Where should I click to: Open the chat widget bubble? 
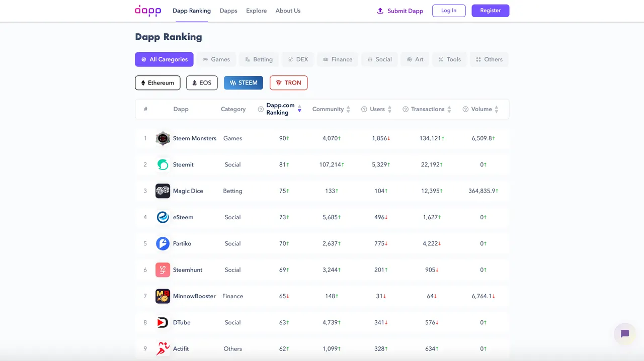pos(625,334)
